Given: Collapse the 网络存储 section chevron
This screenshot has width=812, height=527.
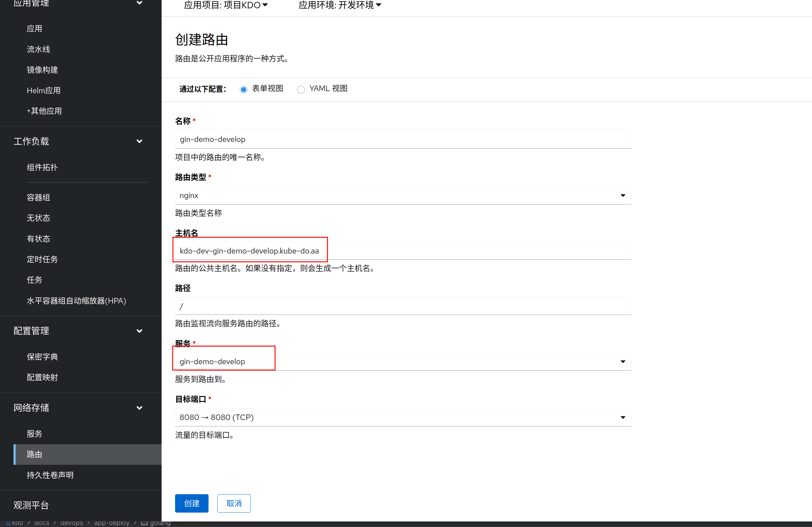Looking at the screenshot, I should click(139, 408).
